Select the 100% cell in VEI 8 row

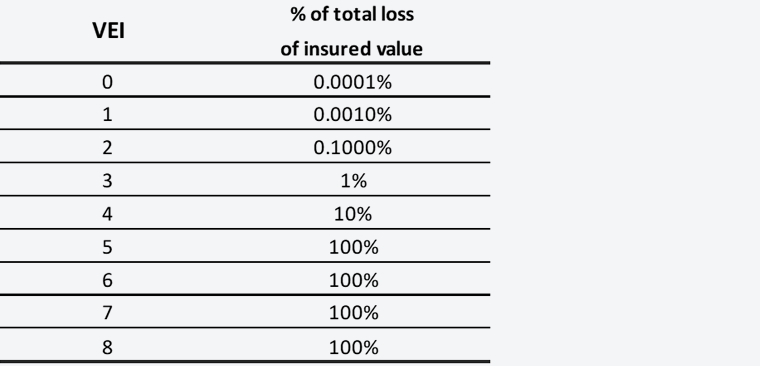point(353,348)
